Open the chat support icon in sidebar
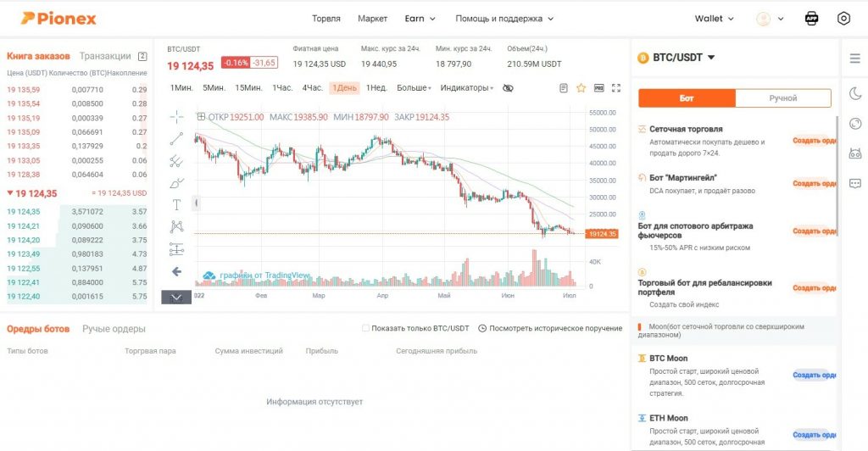Viewport: 868px width, 451px height. click(x=854, y=182)
